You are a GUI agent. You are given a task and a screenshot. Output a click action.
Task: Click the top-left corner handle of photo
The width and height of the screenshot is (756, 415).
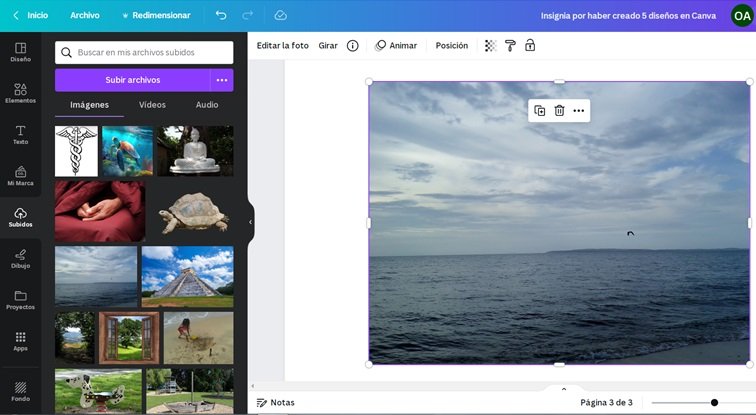point(369,81)
